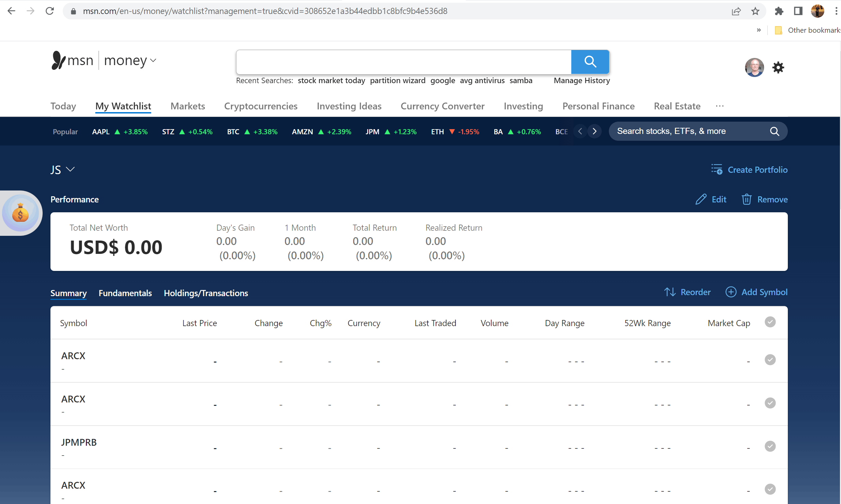Click the share page icon in address bar
Image resolution: width=841 pixels, height=504 pixels.
coord(736,11)
